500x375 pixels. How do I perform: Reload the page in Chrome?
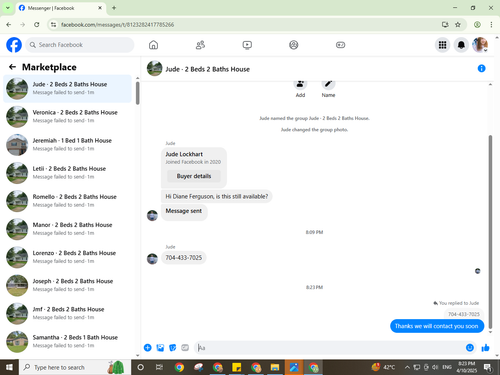coord(37,24)
